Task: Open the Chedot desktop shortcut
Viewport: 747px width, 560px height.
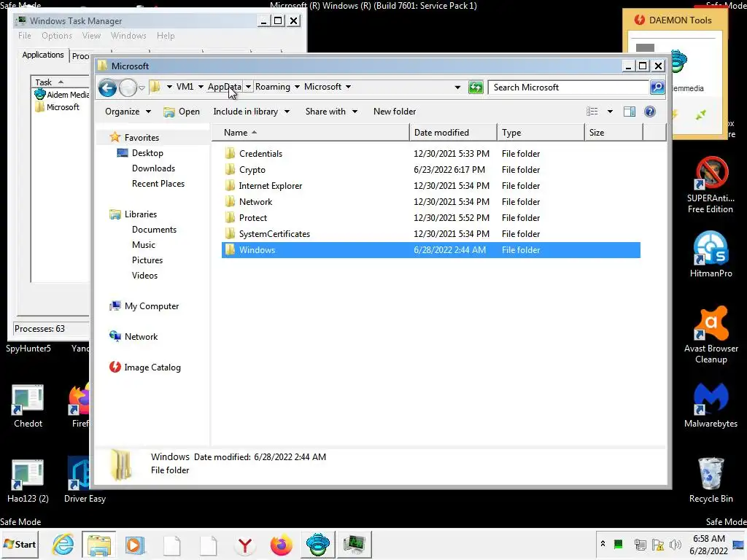Action: (28, 405)
